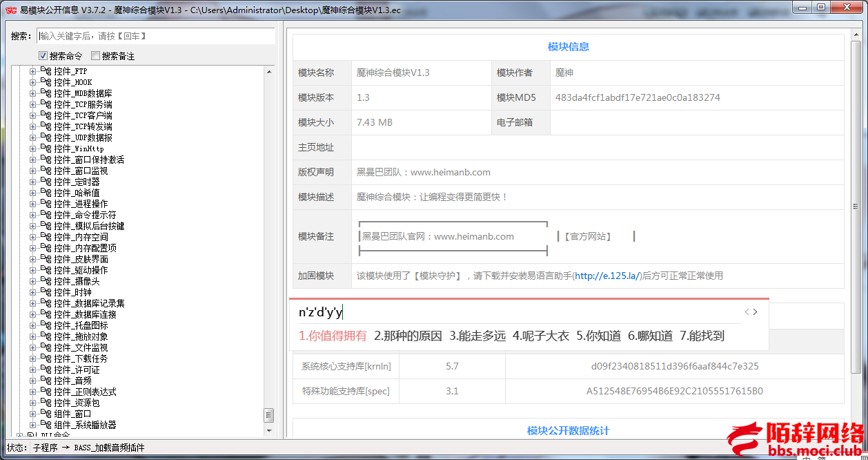Image resolution: width=868 pixels, height=460 pixels.
Task: Click the icon next to 控件_驱动操作
Action: point(46,270)
